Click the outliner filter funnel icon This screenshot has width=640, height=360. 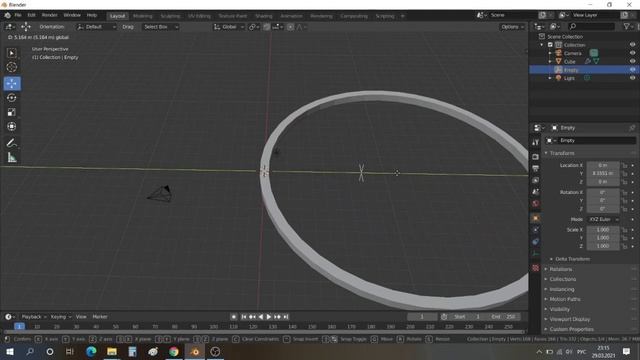[627, 26]
